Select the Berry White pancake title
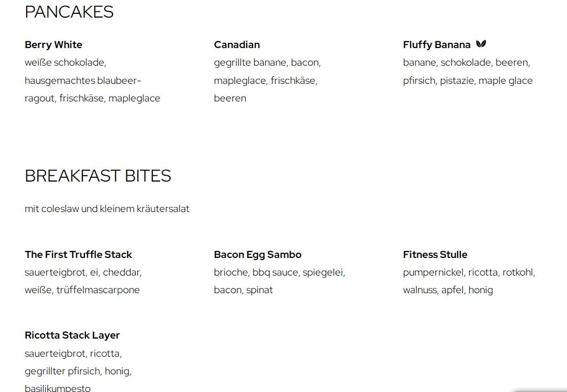Screen dimensions: 567x392 (53, 45)
